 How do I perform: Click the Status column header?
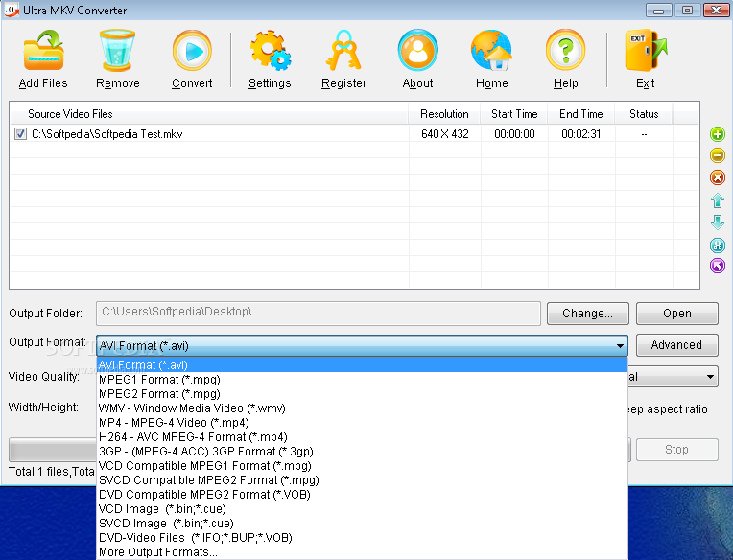pos(644,114)
